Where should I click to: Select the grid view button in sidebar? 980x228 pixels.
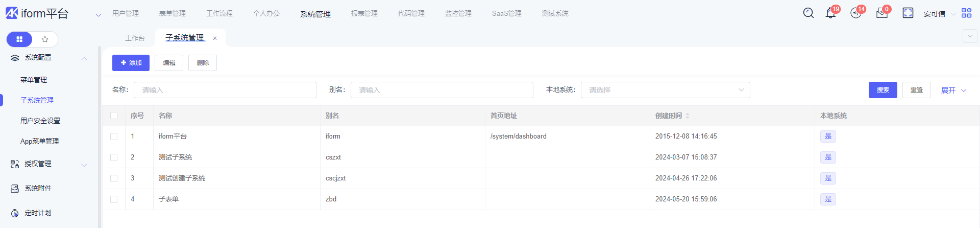[x=19, y=39]
